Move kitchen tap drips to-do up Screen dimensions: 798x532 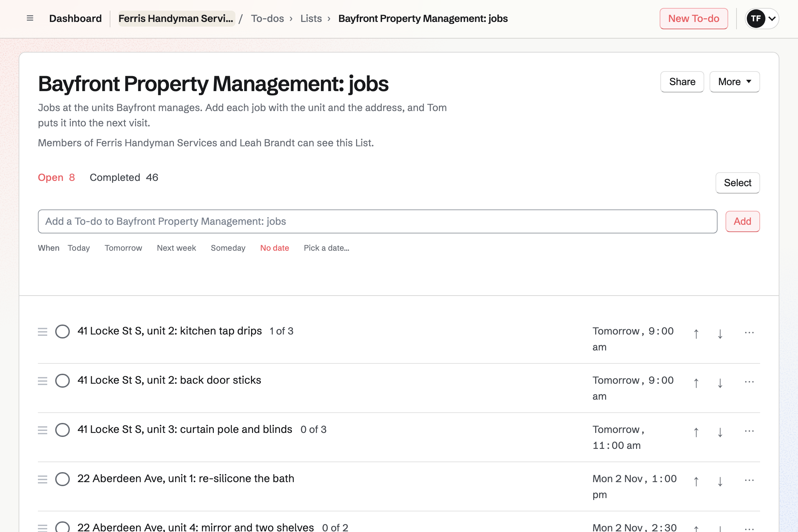coord(696,334)
